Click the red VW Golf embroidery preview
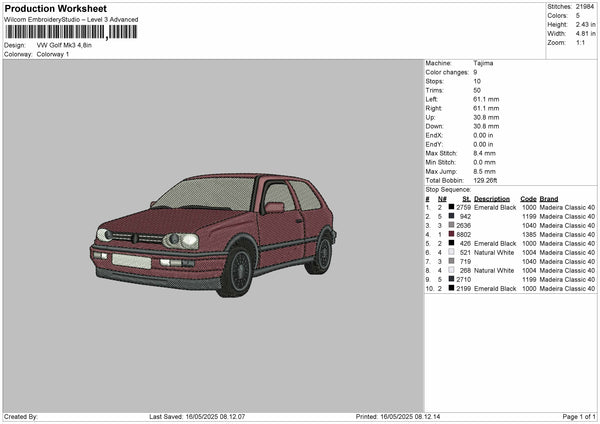 [x=213, y=232]
